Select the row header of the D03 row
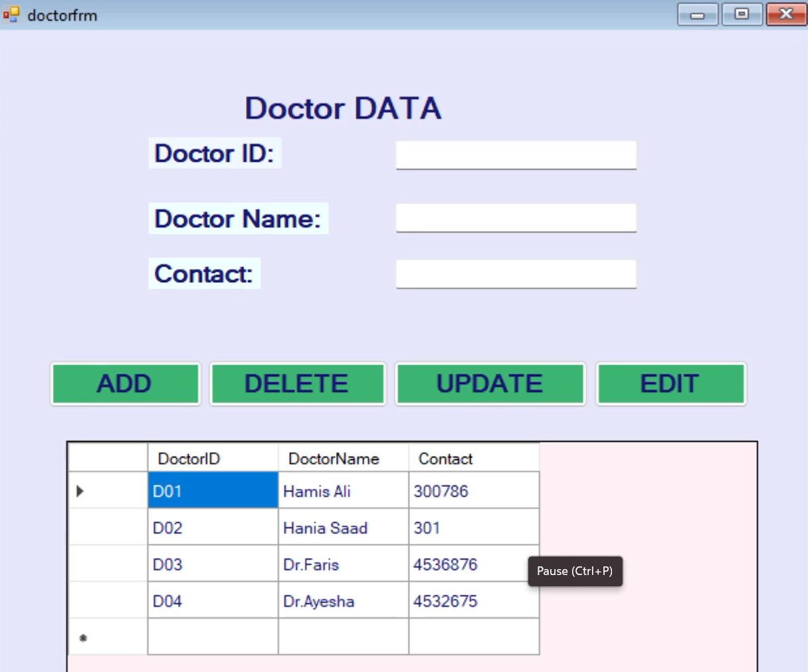Viewport: 808px width, 672px height. (108, 564)
